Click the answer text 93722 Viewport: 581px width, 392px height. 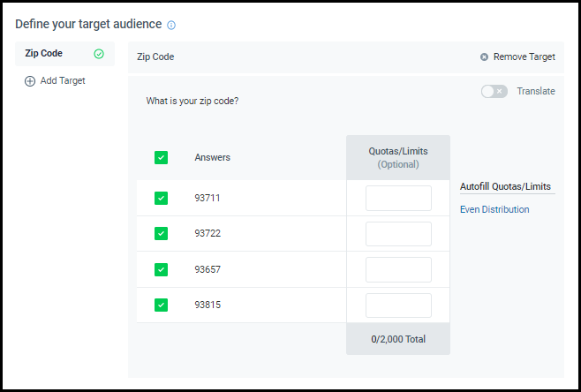click(207, 233)
